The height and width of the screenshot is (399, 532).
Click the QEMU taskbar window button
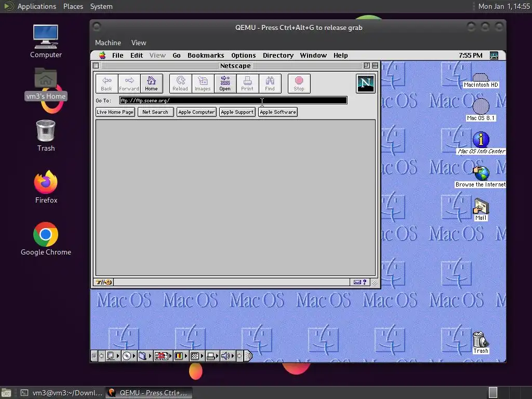(x=149, y=393)
